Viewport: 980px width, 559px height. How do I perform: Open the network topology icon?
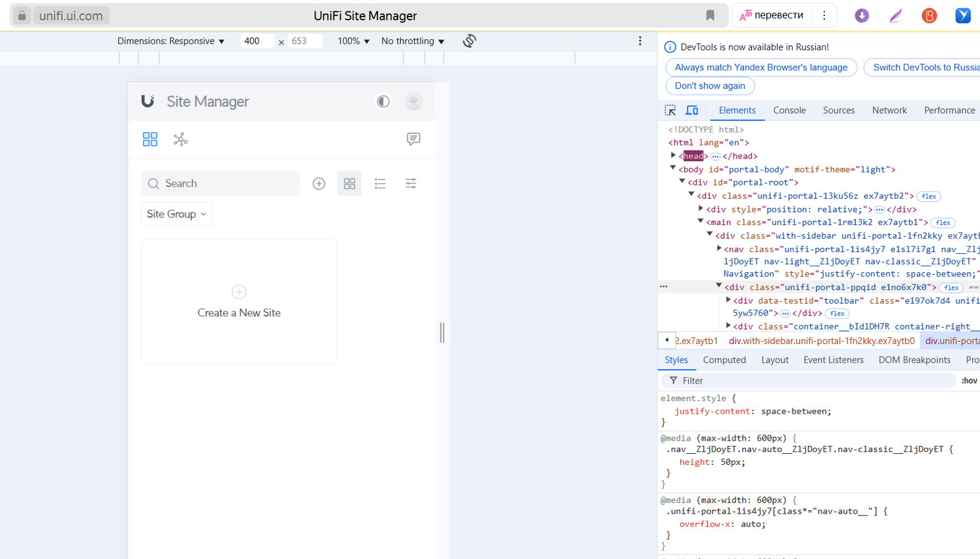pos(181,139)
